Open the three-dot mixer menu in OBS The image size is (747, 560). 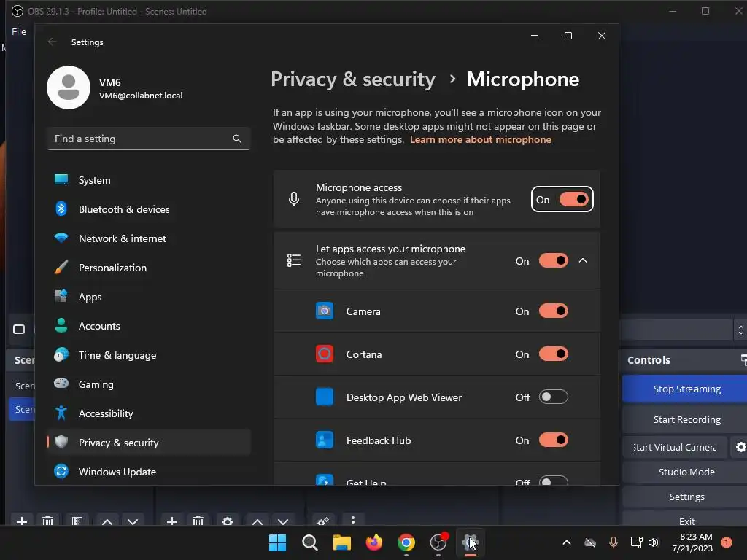[x=352, y=521]
